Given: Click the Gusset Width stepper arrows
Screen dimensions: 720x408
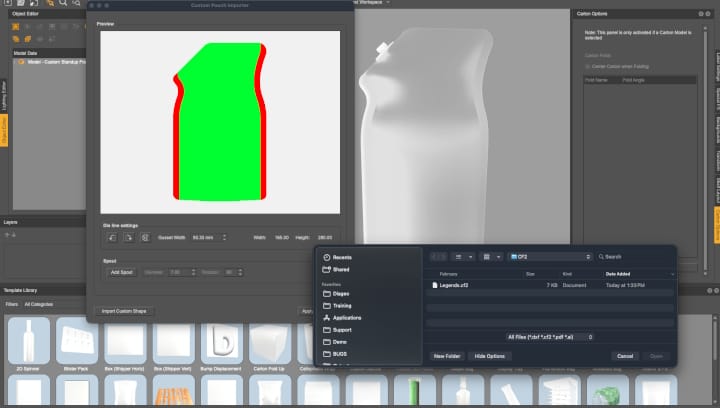Looking at the screenshot, I should click(x=225, y=237).
